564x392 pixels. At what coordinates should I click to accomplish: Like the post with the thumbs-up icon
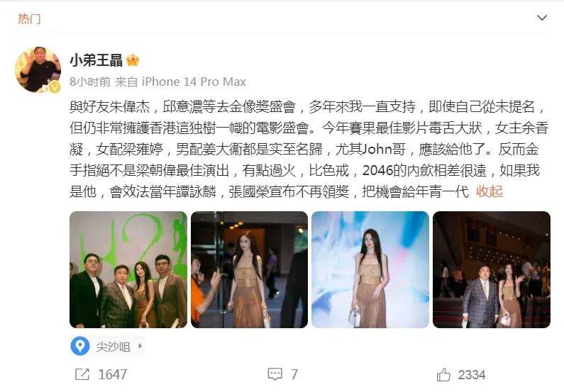click(443, 375)
